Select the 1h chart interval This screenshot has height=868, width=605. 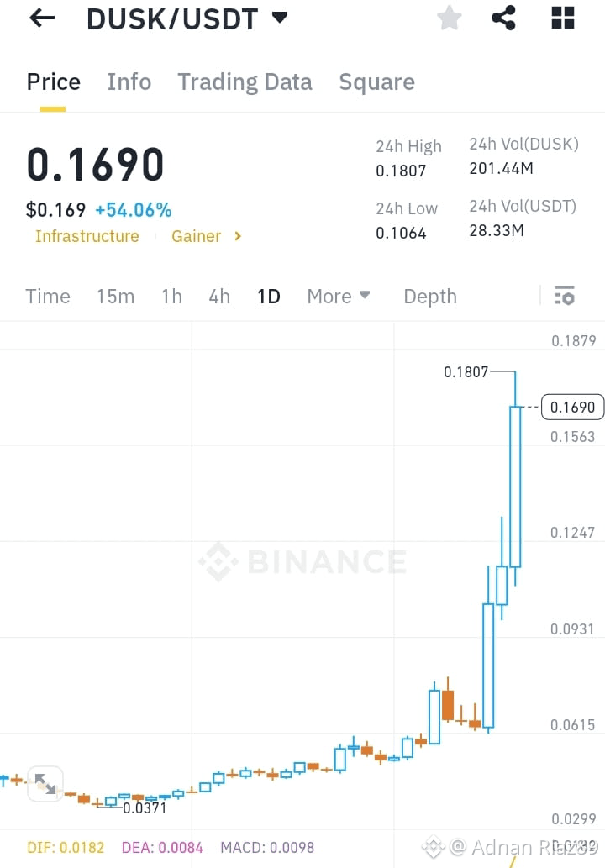(171, 296)
